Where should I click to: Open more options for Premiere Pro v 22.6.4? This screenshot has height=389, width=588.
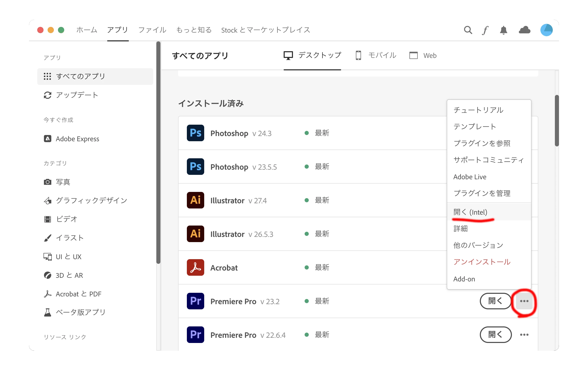524,335
